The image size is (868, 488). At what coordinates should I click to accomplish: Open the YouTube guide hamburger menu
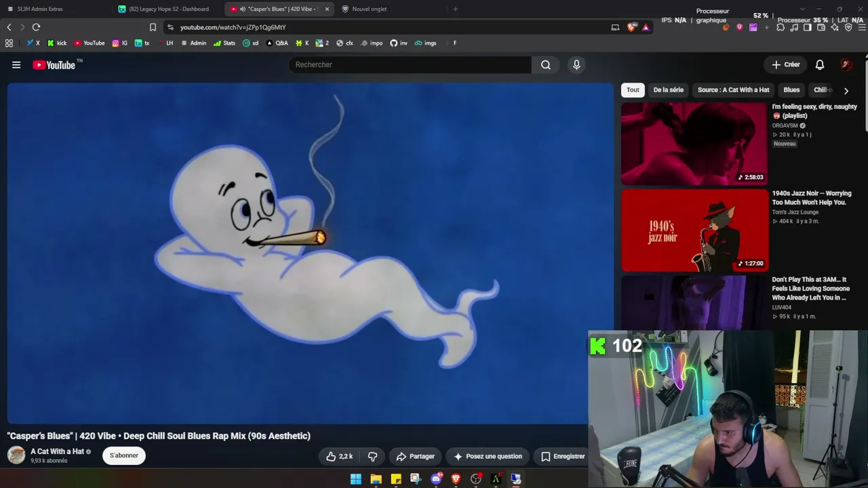click(16, 64)
